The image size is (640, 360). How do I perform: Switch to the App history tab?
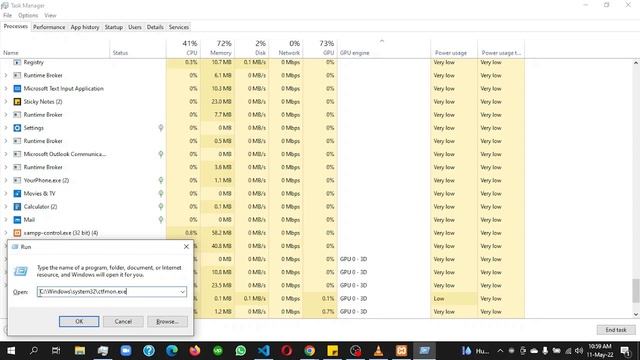click(x=85, y=27)
